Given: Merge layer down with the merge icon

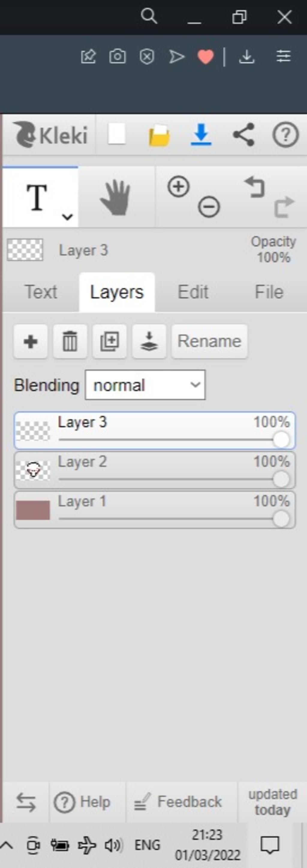Looking at the screenshot, I should tap(149, 341).
